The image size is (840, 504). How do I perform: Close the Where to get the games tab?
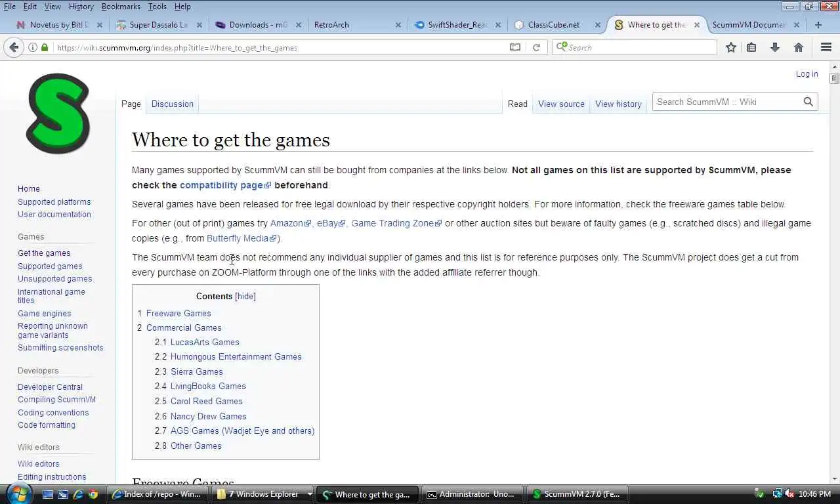click(697, 25)
